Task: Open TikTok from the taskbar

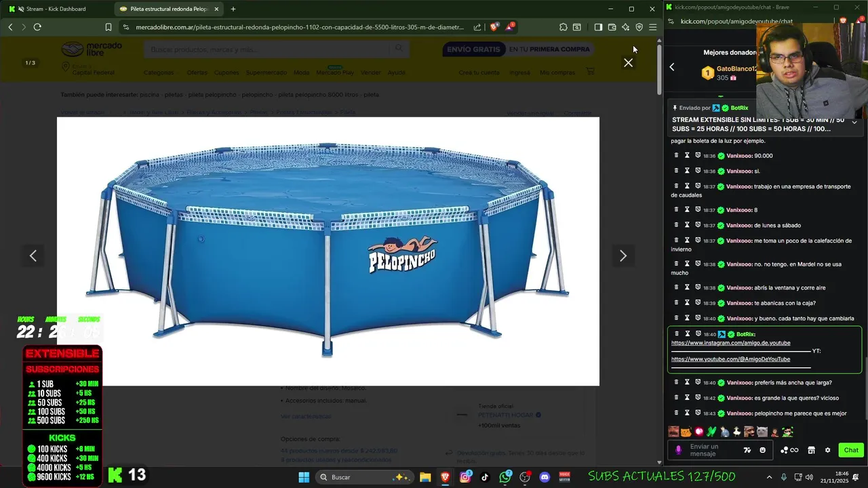Action: click(485, 477)
